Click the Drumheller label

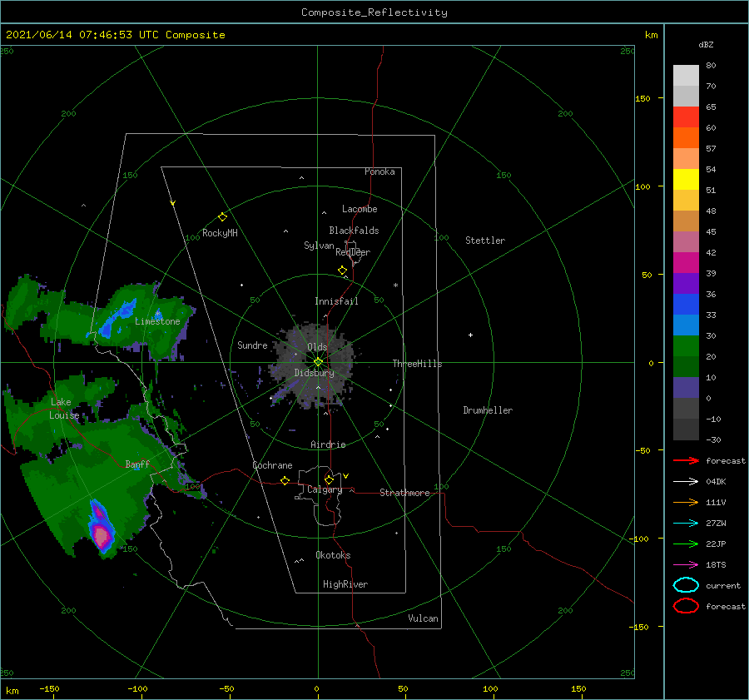coord(488,410)
